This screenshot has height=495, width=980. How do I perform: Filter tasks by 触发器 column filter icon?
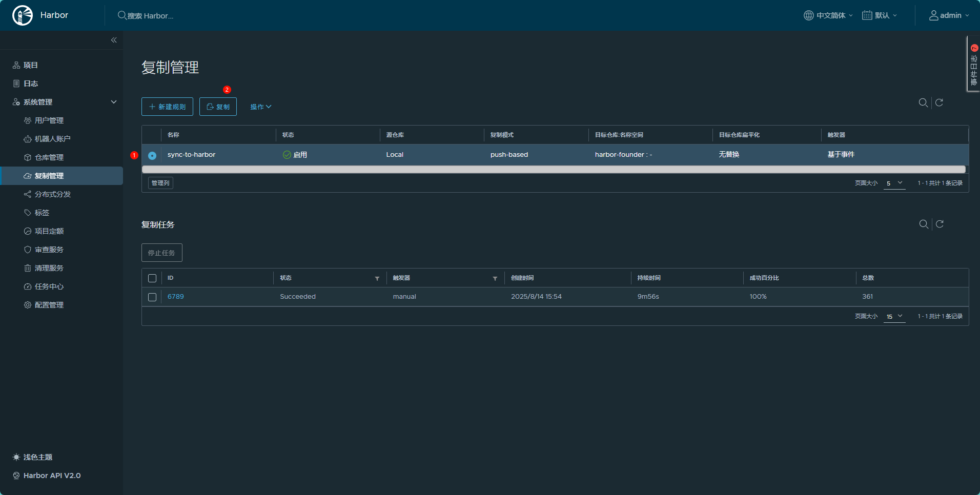click(495, 278)
